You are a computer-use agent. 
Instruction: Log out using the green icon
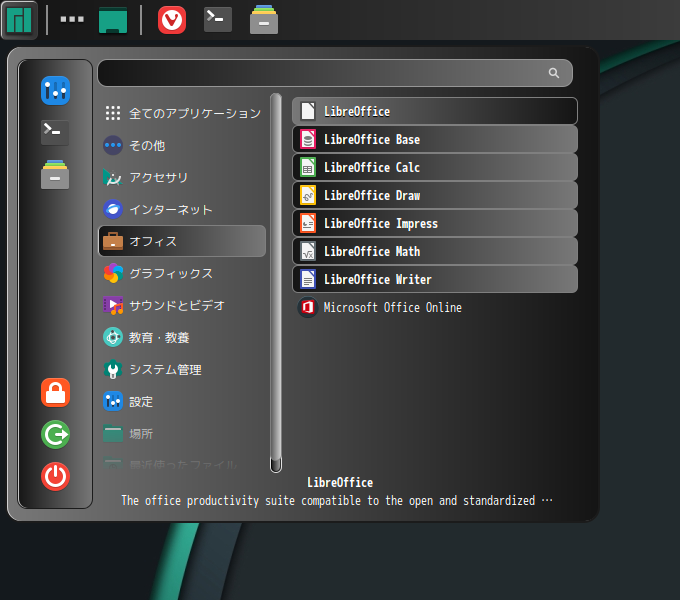coord(56,434)
